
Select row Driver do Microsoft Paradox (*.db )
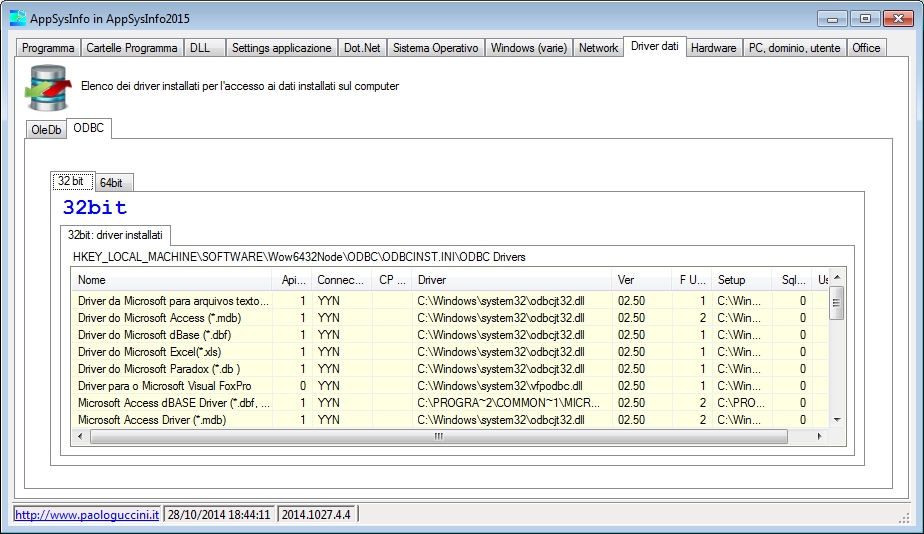450,369
